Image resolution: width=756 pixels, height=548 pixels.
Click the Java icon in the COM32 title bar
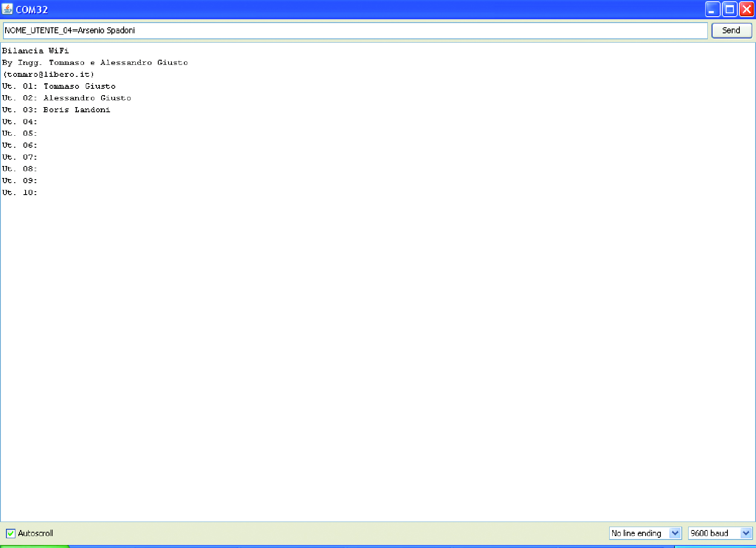tap(8, 9)
